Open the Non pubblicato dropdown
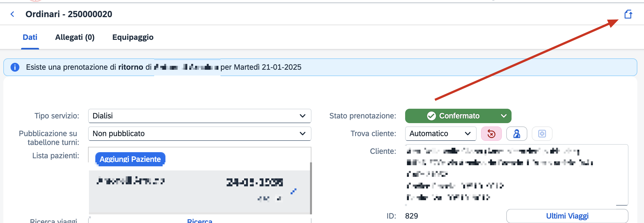The width and height of the screenshot is (644, 223). 200,134
